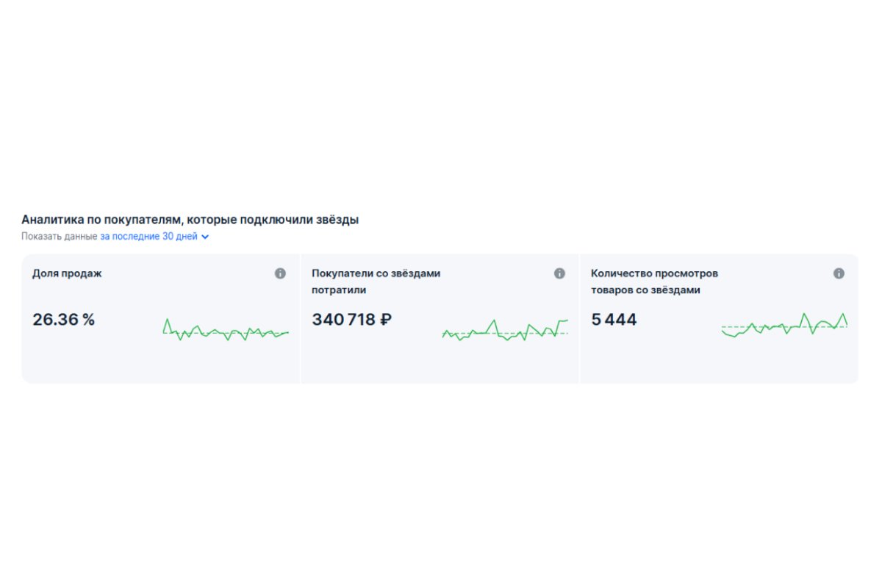Click the 5 444 views count
This screenshot has width=882, height=588.
(614, 320)
